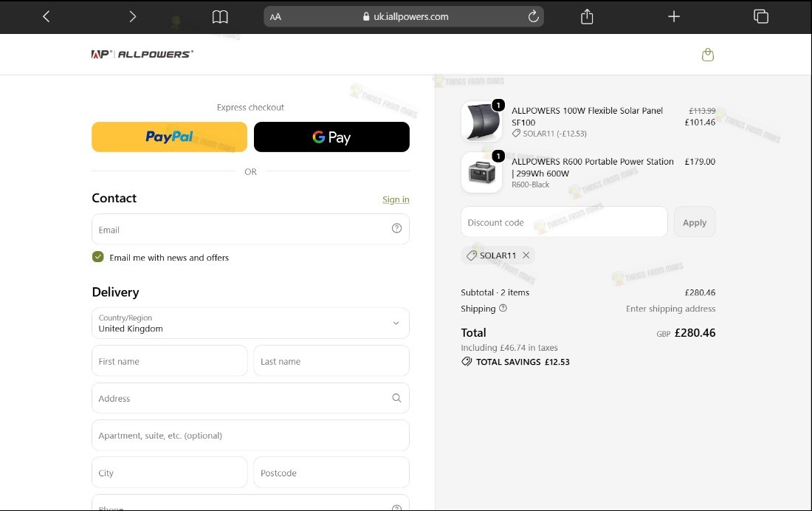
Task: Click the ALLPOWERS 100W Flexible Solar Panel title
Action: (x=588, y=116)
